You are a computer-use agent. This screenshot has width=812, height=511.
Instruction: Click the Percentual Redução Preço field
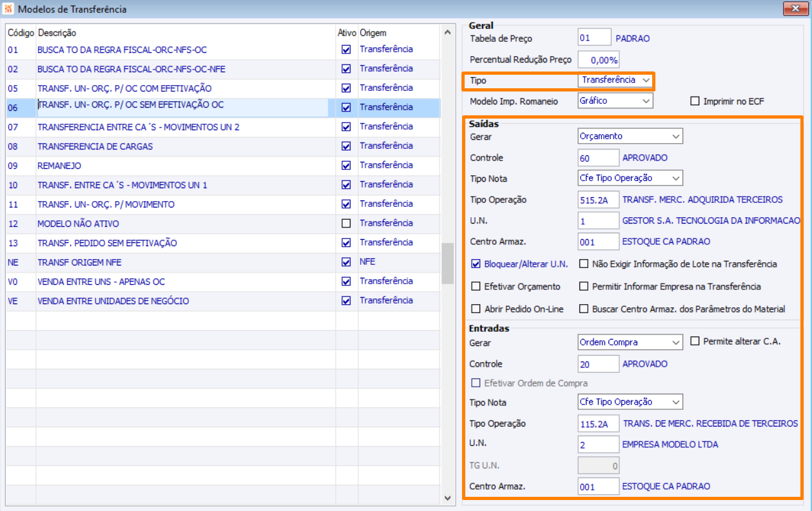[x=598, y=59]
